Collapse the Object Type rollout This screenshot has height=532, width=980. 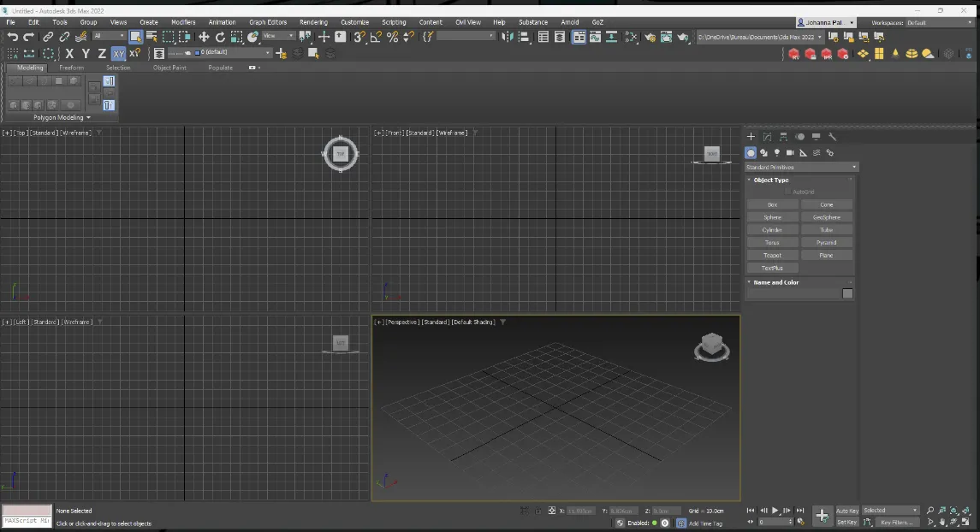point(771,180)
